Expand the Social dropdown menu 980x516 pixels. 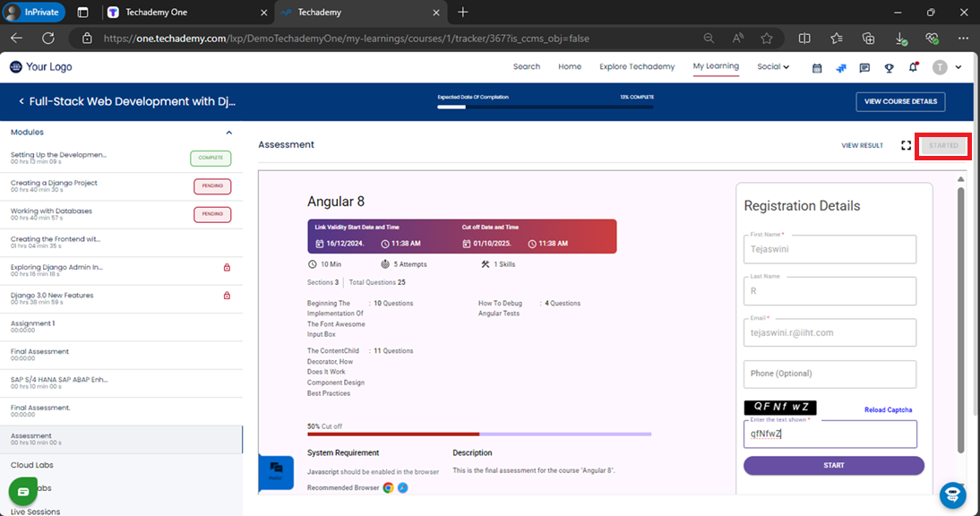tap(772, 67)
